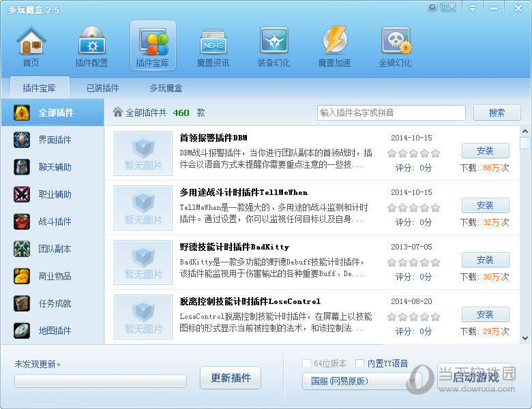Open the 设置 gear settings
Image resolution: width=532 pixels, height=409 pixels.
(x=442, y=7)
